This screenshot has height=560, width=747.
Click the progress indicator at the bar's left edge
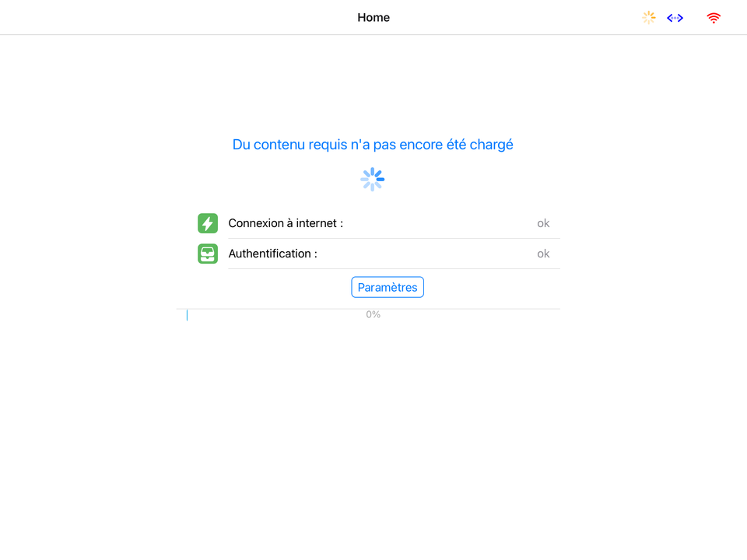[x=187, y=314]
